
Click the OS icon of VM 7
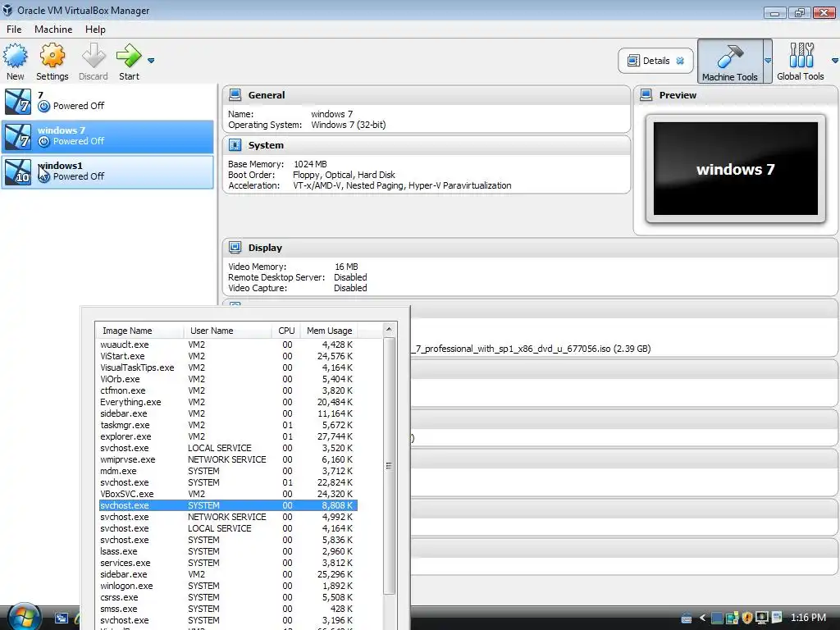pyautogui.click(x=18, y=101)
